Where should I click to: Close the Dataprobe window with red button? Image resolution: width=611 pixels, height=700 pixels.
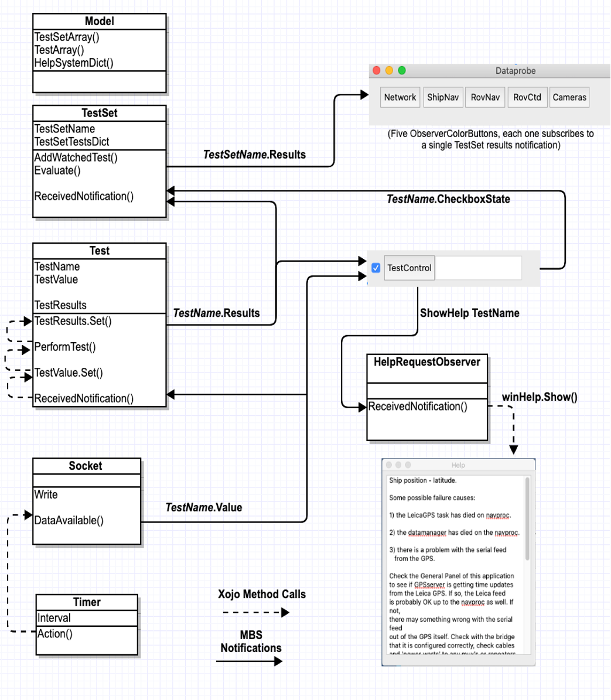click(x=377, y=71)
